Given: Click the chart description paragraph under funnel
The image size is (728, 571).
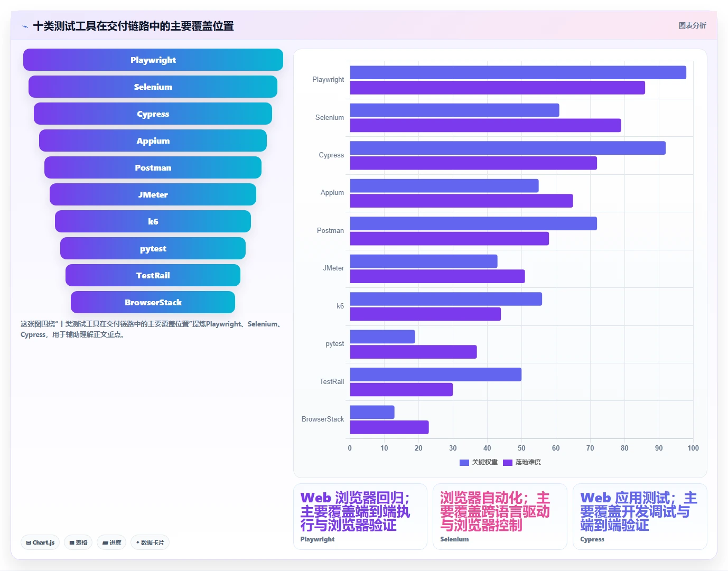Looking at the screenshot, I should pos(152,329).
